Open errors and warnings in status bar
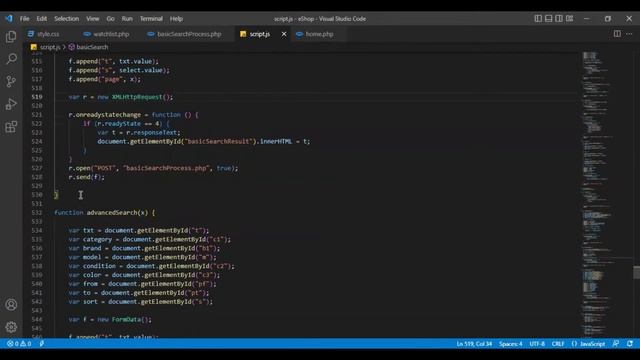Screen dimensions: 640x360 [x=19, y=344]
